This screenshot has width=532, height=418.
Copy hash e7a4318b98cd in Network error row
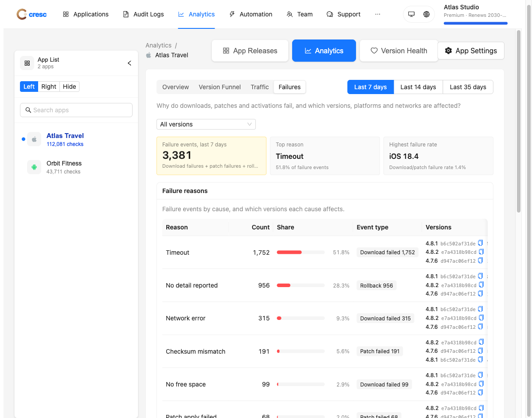(x=481, y=318)
